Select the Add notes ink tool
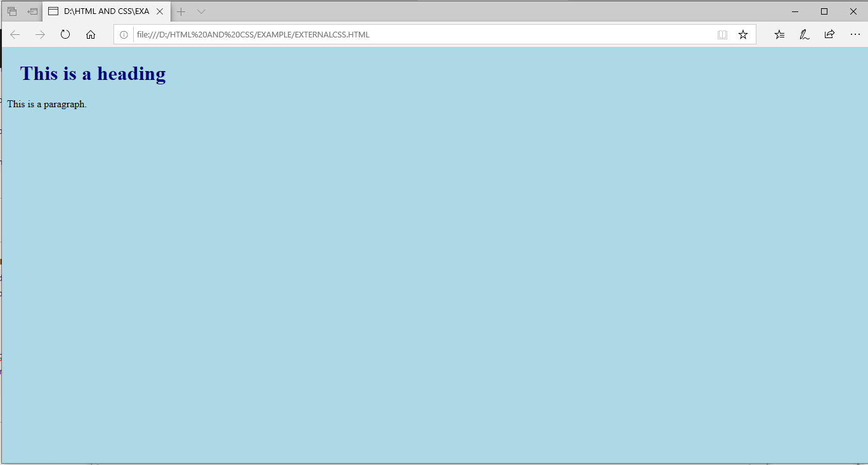 804,34
